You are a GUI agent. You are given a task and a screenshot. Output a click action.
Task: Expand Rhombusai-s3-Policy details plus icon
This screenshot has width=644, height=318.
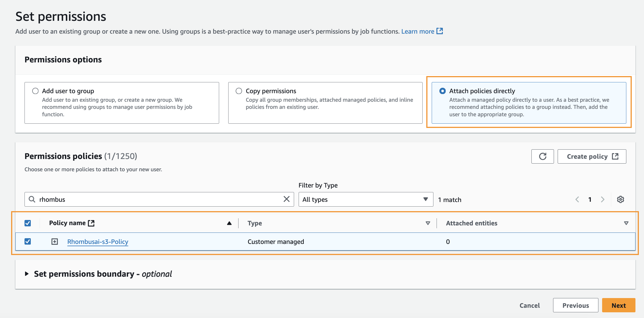tap(54, 242)
